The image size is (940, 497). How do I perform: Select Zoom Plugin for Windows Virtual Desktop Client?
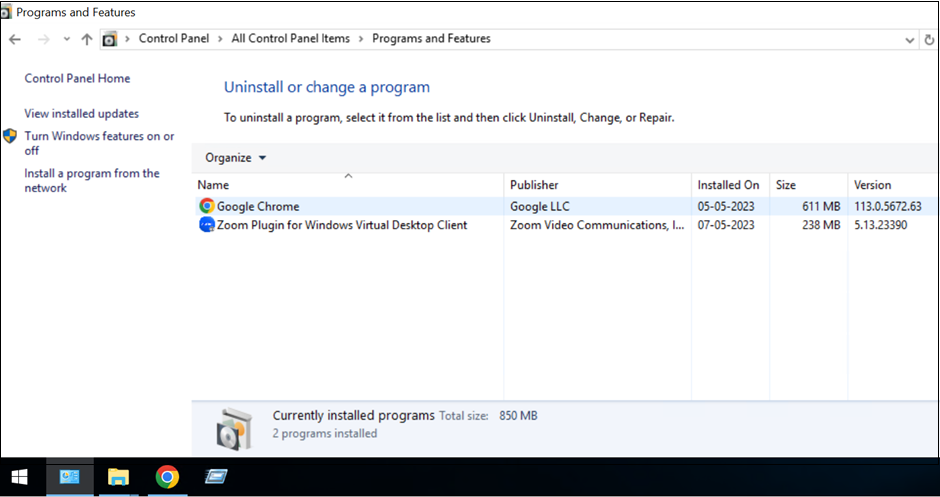565,225
